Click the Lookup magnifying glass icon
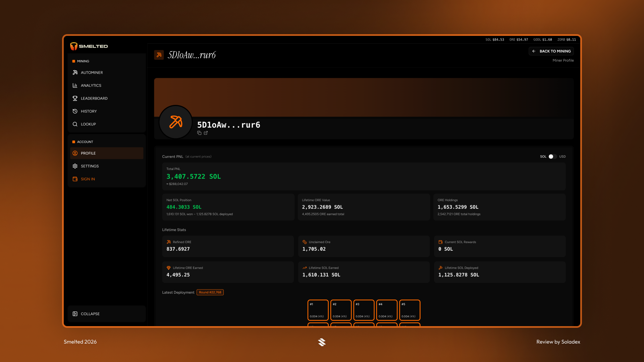The width and height of the screenshot is (644, 362). click(75, 124)
